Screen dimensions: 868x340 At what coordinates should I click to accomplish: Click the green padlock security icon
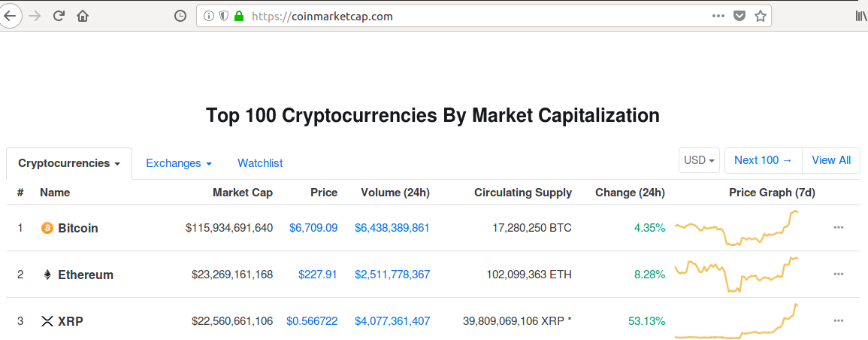(239, 16)
